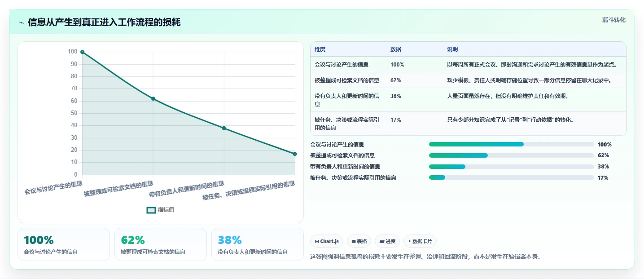Image resolution: width=644 pixels, height=279 pixels.
Task: Toggle the 指标值 legend swatch on the chart
Action: (x=151, y=210)
